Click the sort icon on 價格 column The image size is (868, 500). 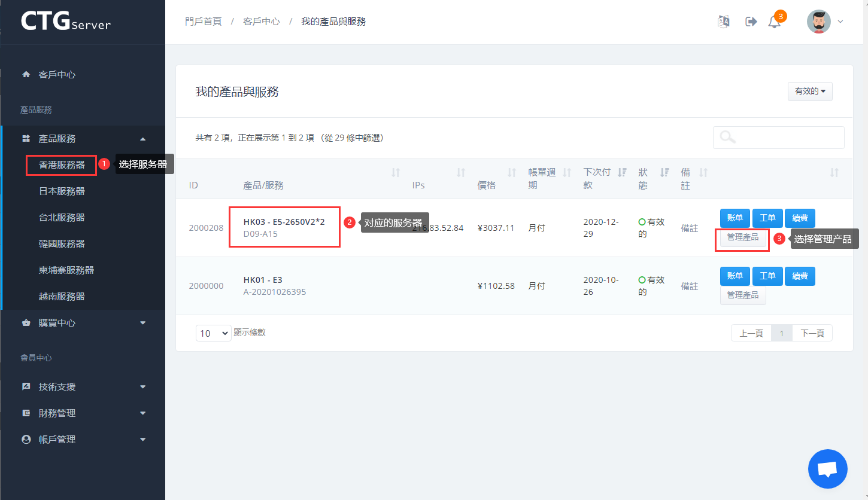[x=512, y=173]
